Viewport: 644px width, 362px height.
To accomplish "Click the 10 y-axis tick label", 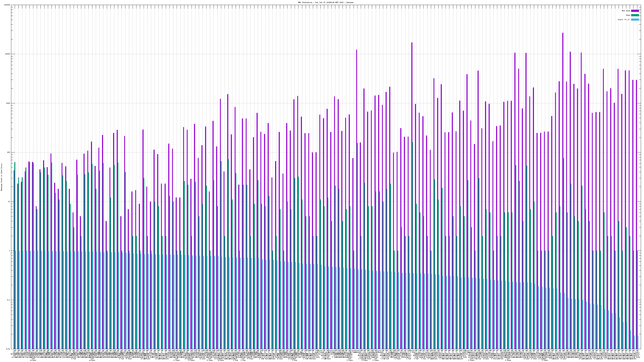I will click(x=9, y=202).
